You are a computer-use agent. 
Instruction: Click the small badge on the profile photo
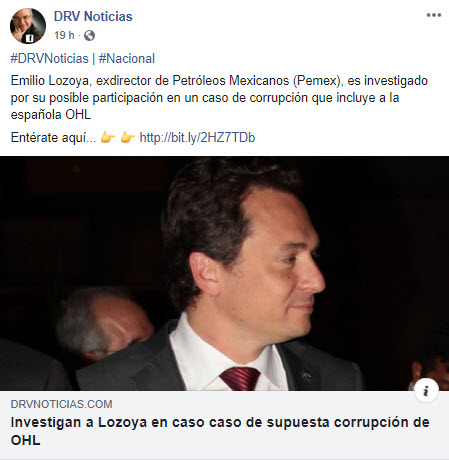pos(30,38)
